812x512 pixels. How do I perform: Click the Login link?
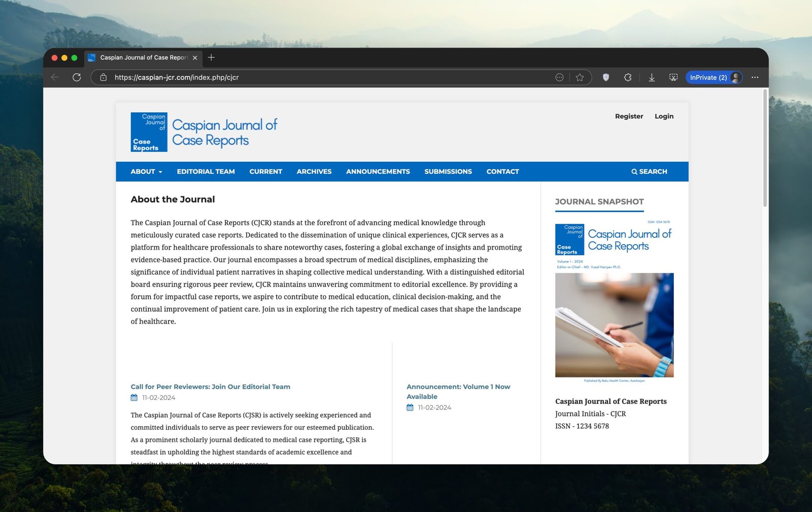(664, 116)
